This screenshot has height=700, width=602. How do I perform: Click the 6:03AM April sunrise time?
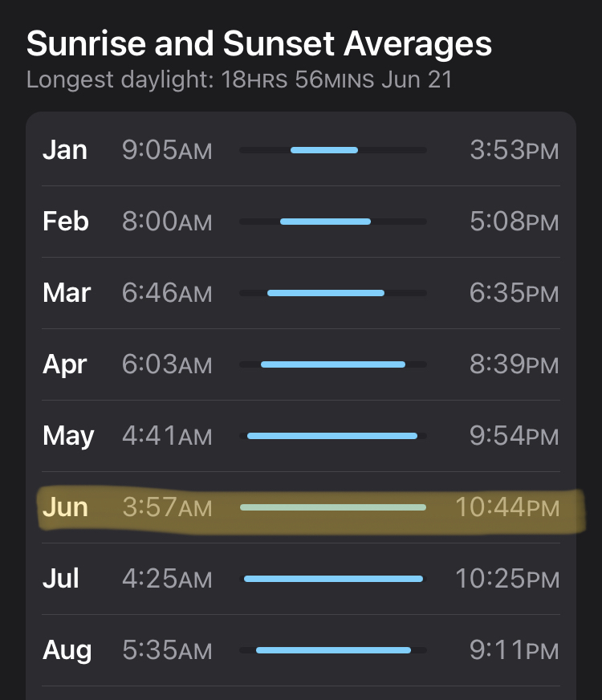click(167, 364)
